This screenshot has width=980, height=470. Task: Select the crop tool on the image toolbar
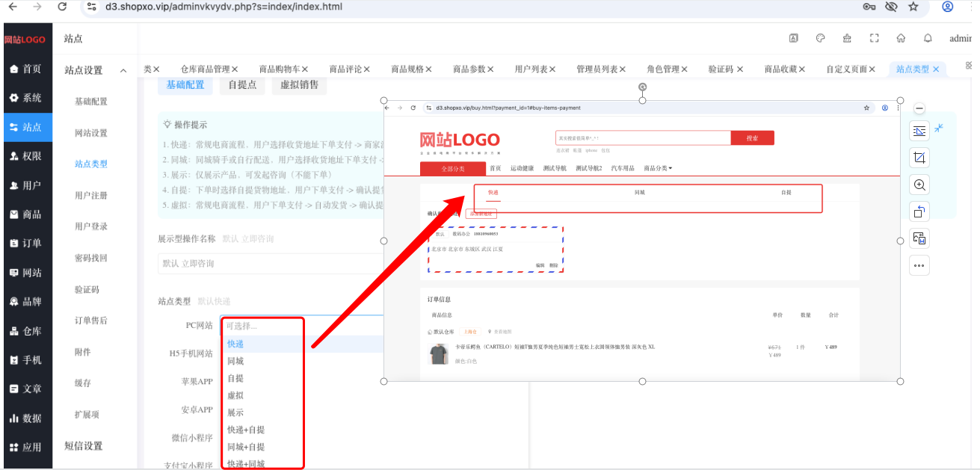(919, 158)
